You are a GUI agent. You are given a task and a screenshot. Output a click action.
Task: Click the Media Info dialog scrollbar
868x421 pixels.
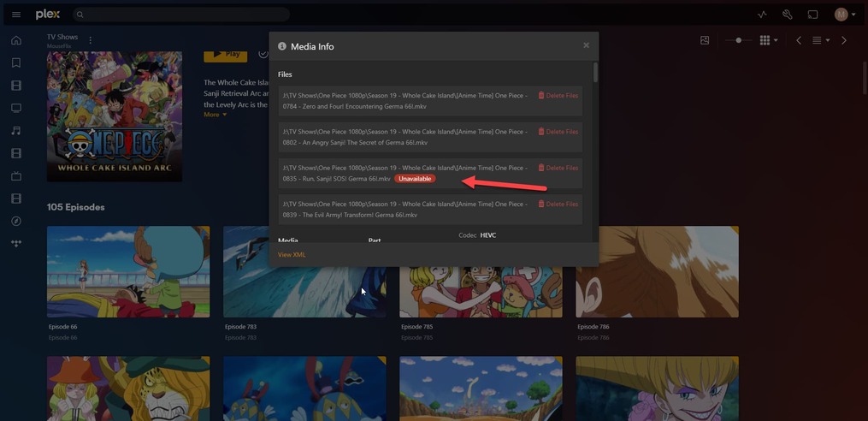[x=596, y=72]
